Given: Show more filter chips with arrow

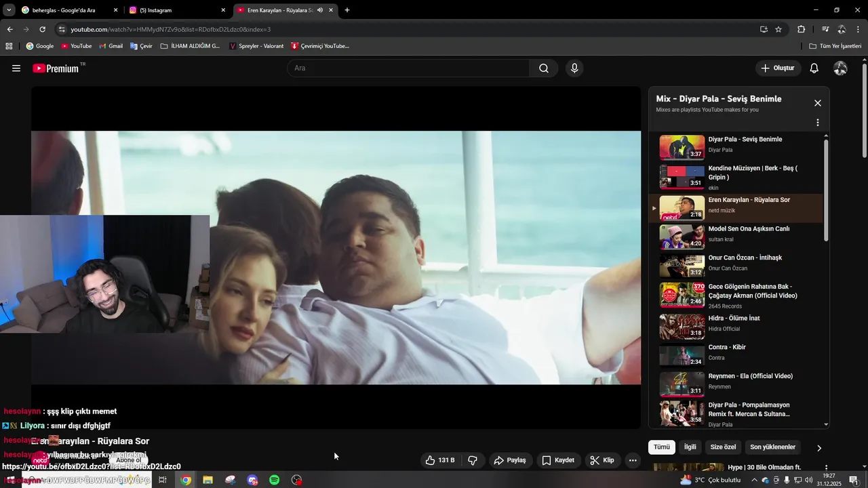Looking at the screenshot, I should [x=818, y=448].
